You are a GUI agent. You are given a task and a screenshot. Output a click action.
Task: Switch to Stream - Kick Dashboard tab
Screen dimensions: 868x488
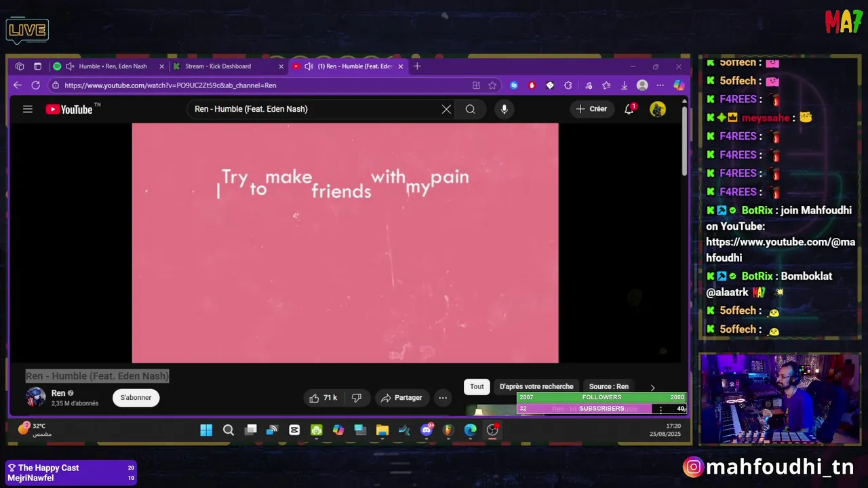(229, 66)
